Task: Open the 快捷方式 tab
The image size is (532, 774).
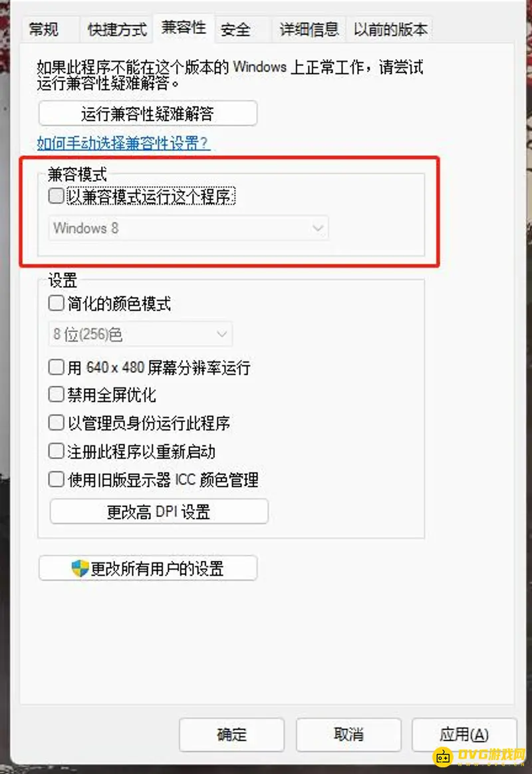Action: point(117,30)
